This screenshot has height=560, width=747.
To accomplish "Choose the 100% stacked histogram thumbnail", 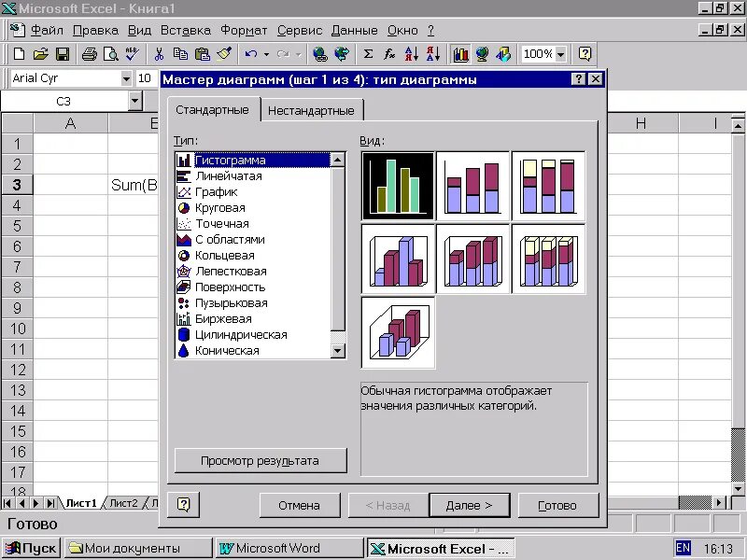I will 548,186.
